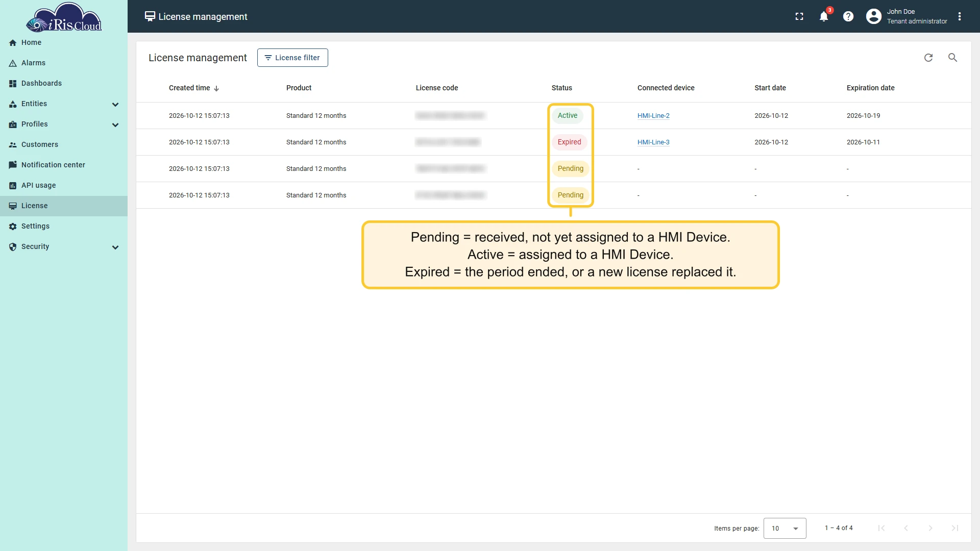Image resolution: width=980 pixels, height=551 pixels.
Task: Open the HMI-Line-2 device link
Action: coord(653,116)
